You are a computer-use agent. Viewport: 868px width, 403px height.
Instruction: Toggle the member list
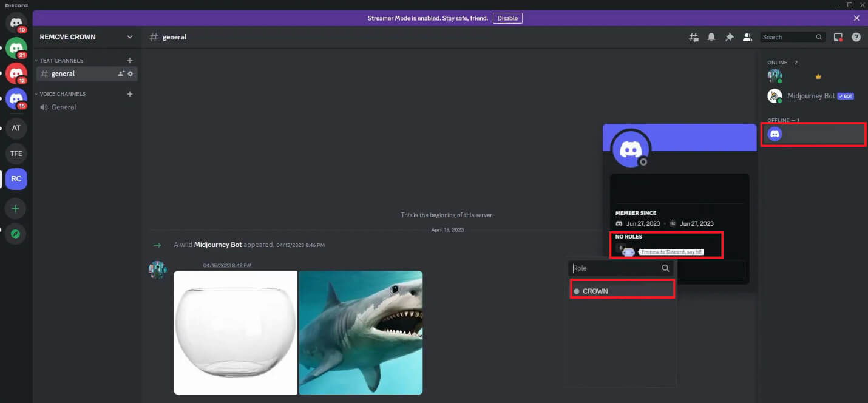(x=748, y=37)
